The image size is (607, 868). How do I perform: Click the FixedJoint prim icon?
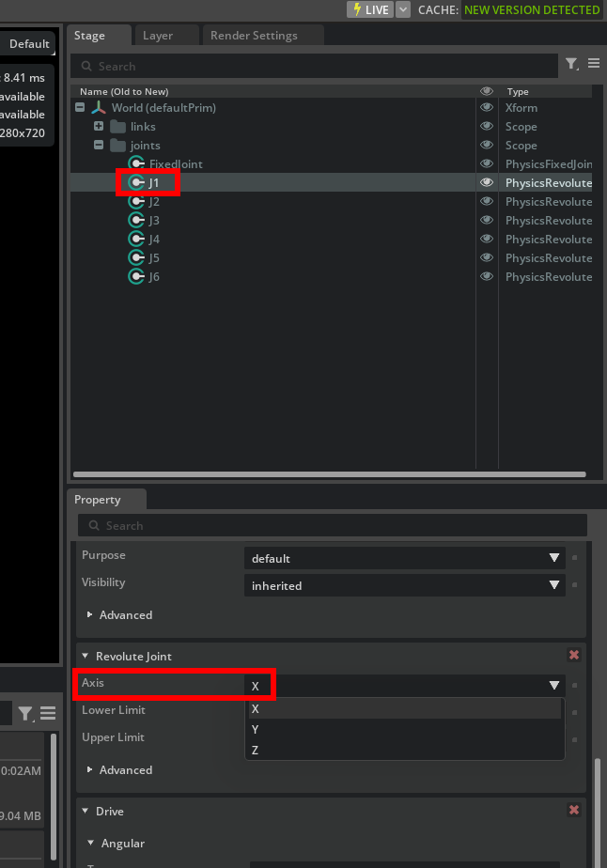pos(136,164)
